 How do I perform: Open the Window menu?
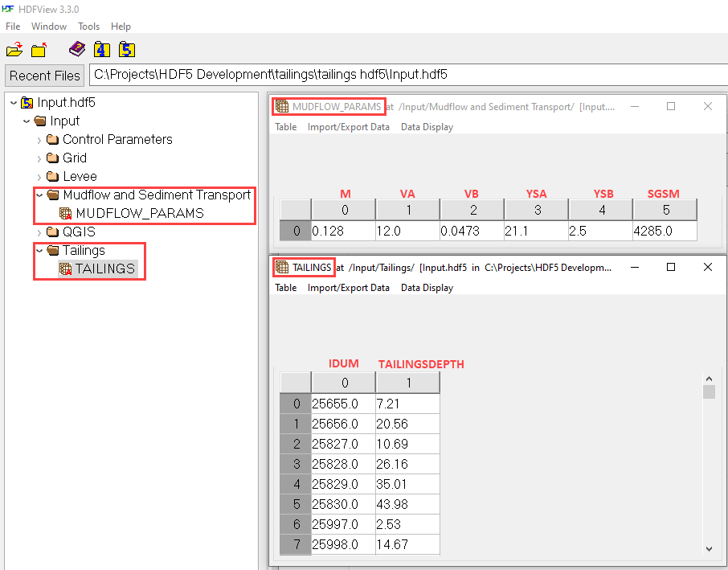pos(49,27)
